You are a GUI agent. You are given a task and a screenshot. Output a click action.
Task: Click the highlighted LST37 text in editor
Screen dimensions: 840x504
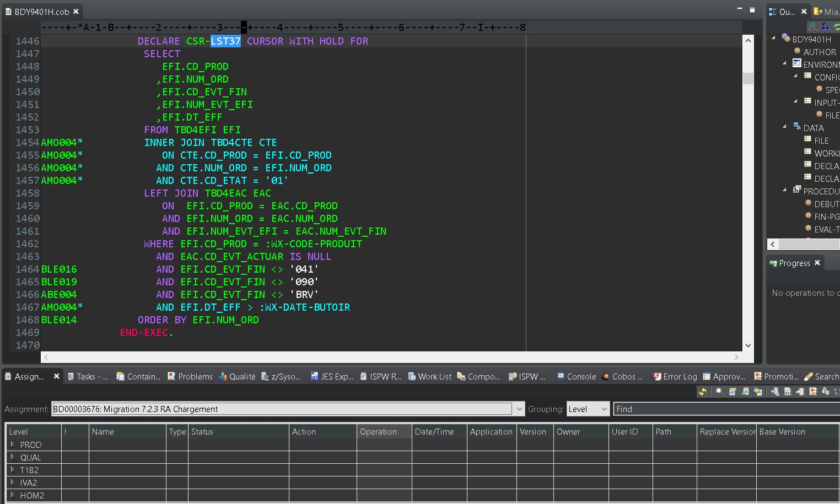225,41
